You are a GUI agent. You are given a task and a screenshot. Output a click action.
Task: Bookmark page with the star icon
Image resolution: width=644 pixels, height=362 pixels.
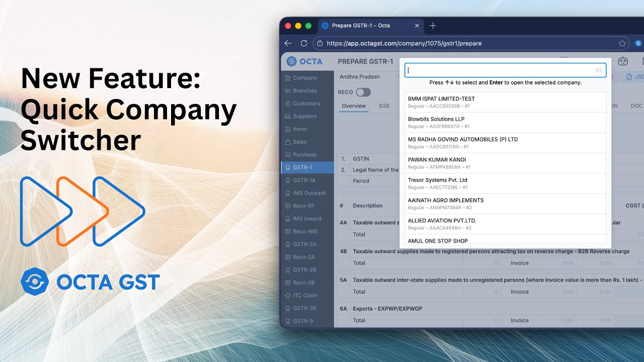[x=622, y=43]
